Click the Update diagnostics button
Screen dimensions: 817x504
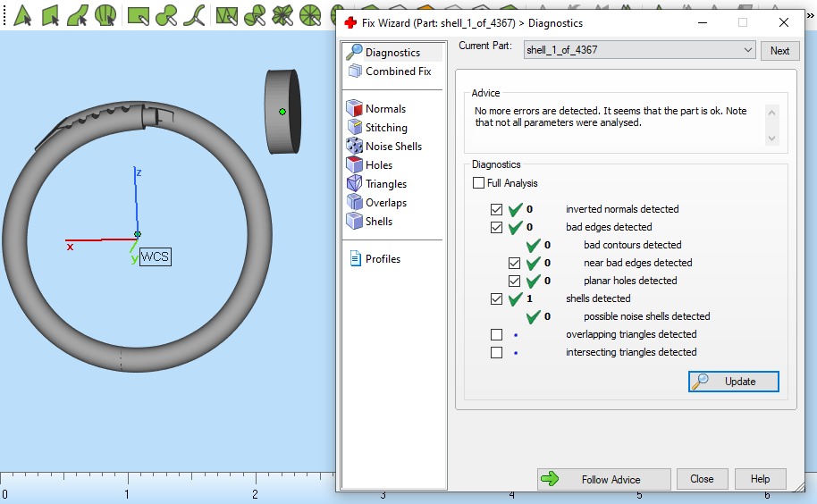pyautogui.click(x=734, y=381)
